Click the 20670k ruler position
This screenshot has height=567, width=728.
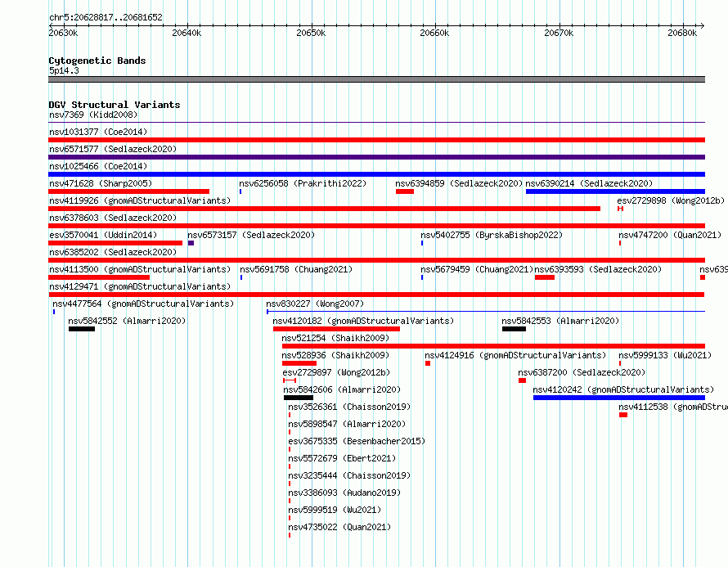coord(559,33)
